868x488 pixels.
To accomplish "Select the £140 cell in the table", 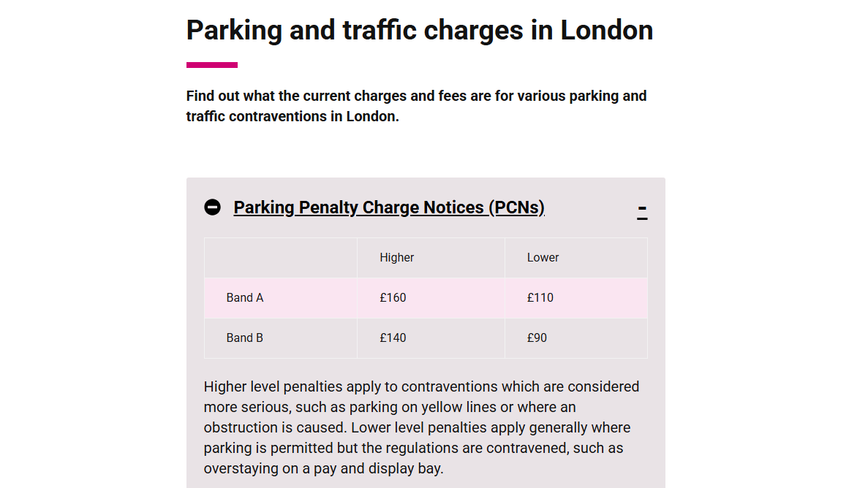I will tap(393, 338).
